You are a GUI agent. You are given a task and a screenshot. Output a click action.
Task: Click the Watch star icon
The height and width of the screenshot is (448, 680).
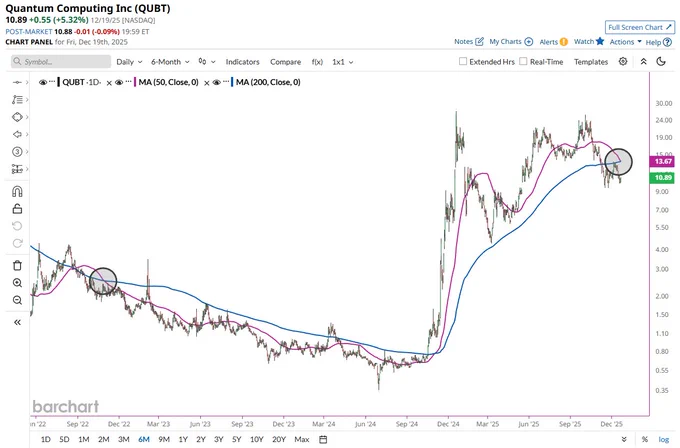pos(600,41)
